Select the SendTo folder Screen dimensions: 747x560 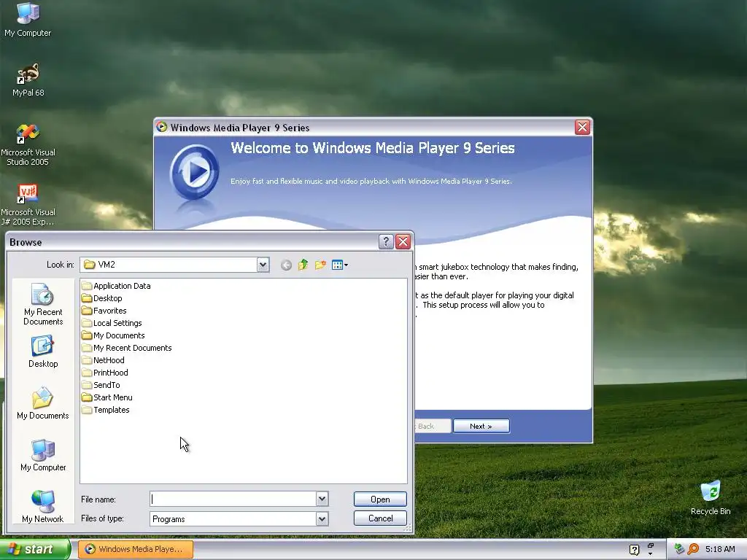[x=101, y=385]
